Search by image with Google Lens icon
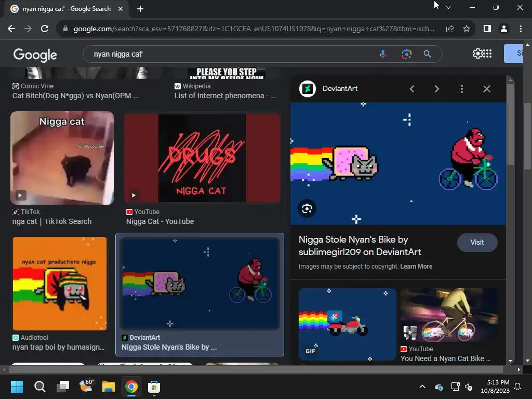The height and width of the screenshot is (399, 532). click(x=406, y=54)
